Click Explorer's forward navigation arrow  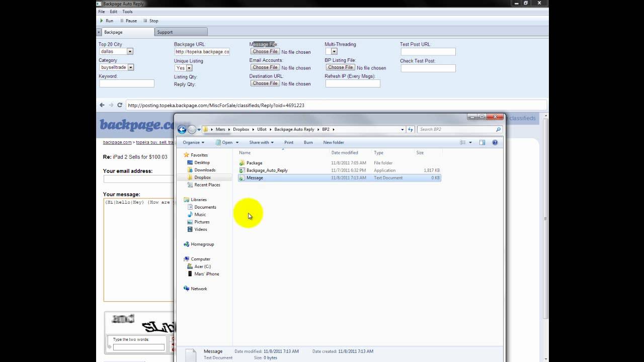(192, 129)
